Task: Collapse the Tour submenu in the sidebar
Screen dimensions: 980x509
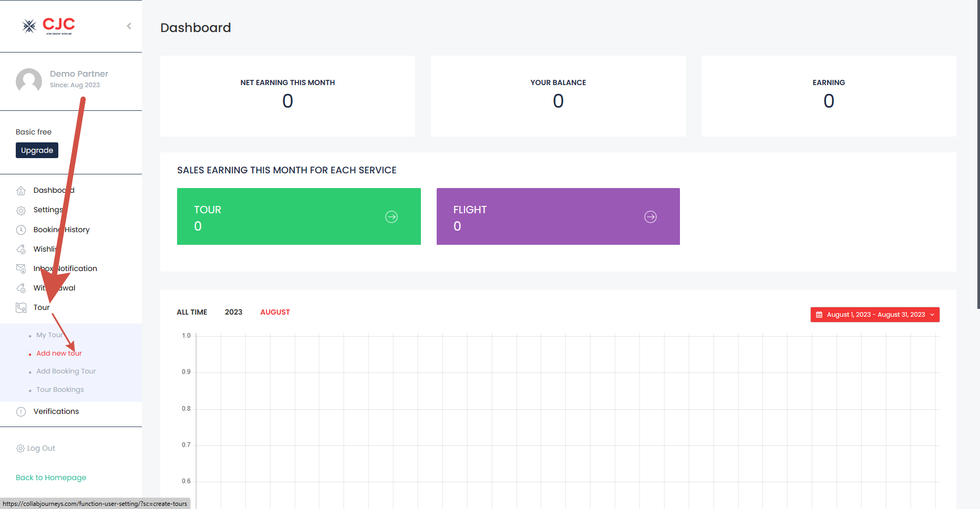Action: [42, 308]
